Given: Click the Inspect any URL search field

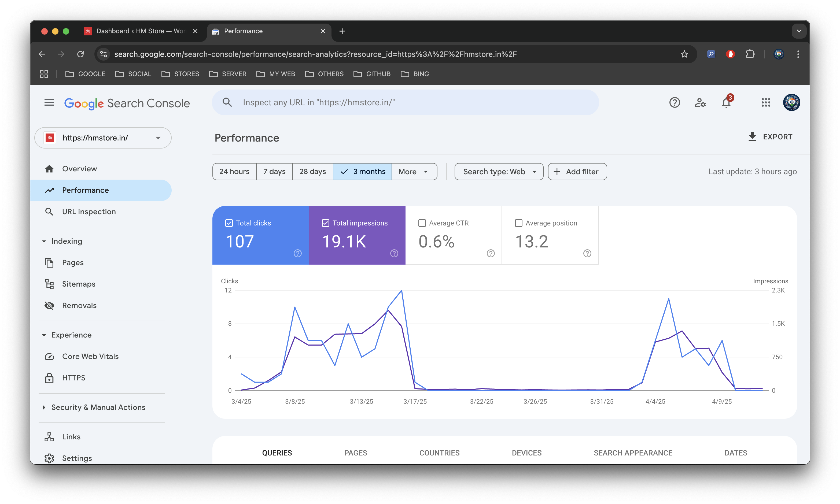Looking at the screenshot, I should [405, 103].
